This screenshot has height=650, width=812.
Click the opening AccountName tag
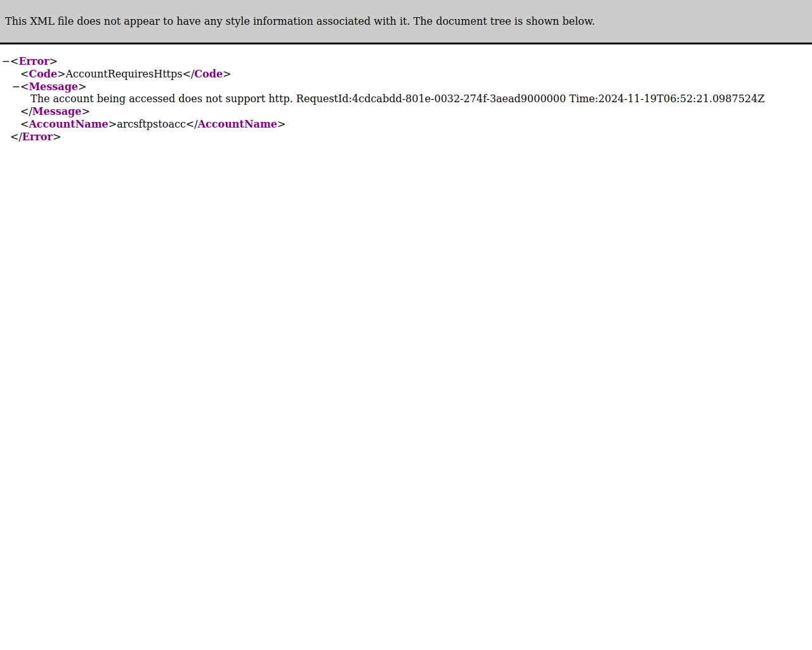click(x=69, y=124)
